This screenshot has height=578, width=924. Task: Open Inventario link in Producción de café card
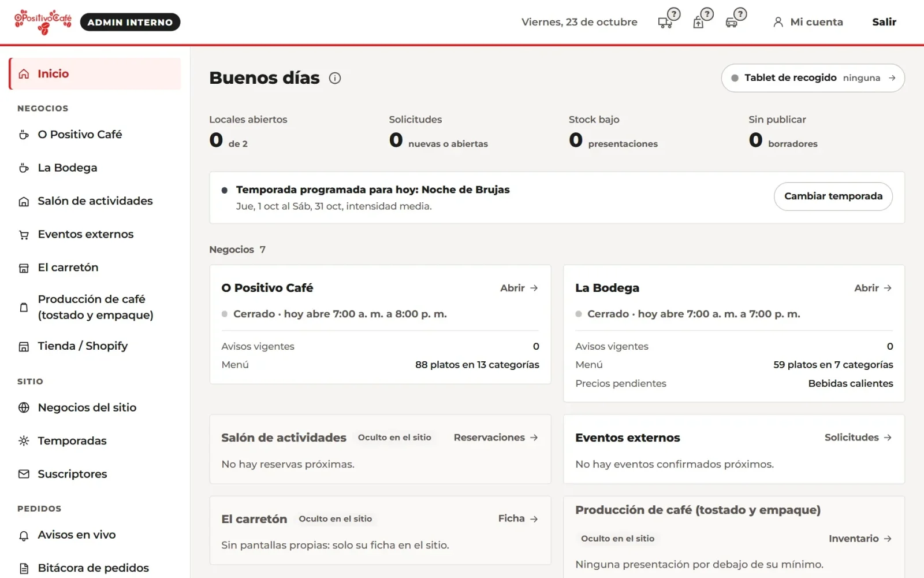(x=860, y=539)
